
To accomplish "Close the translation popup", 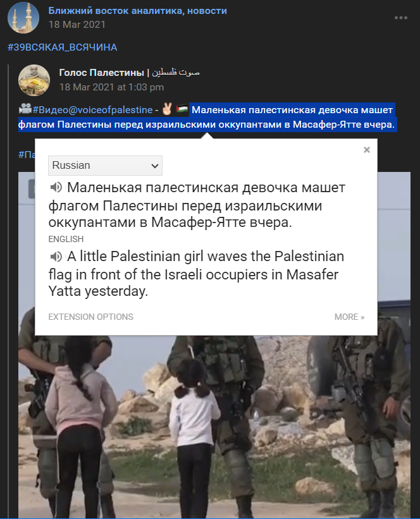I will click(x=367, y=150).
